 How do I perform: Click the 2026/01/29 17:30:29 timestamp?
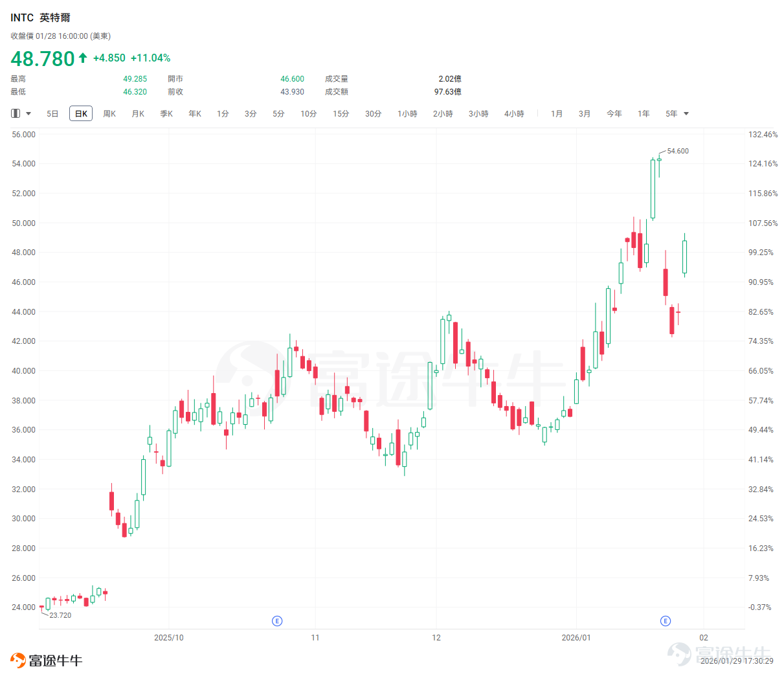(737, 661)
